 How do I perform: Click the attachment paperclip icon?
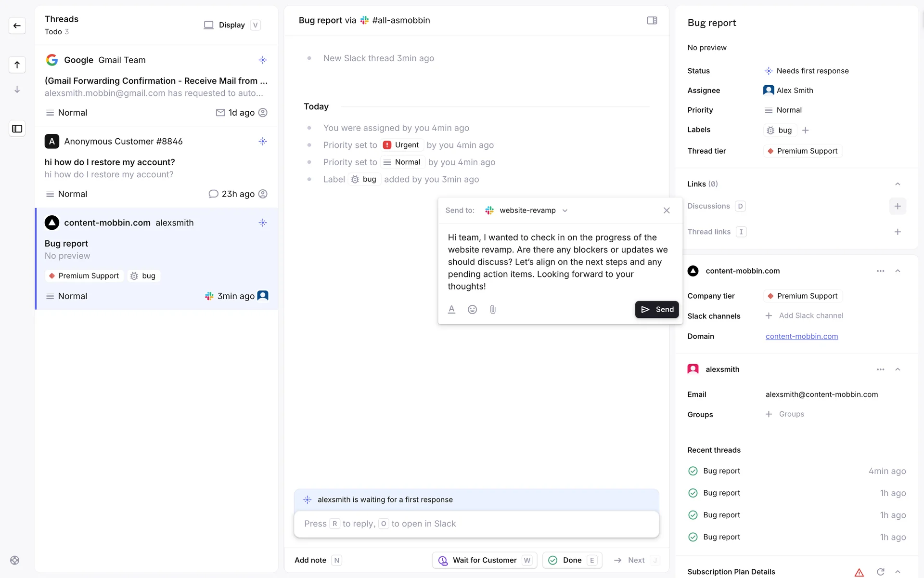pyautogui.click(x=493, y=310)
